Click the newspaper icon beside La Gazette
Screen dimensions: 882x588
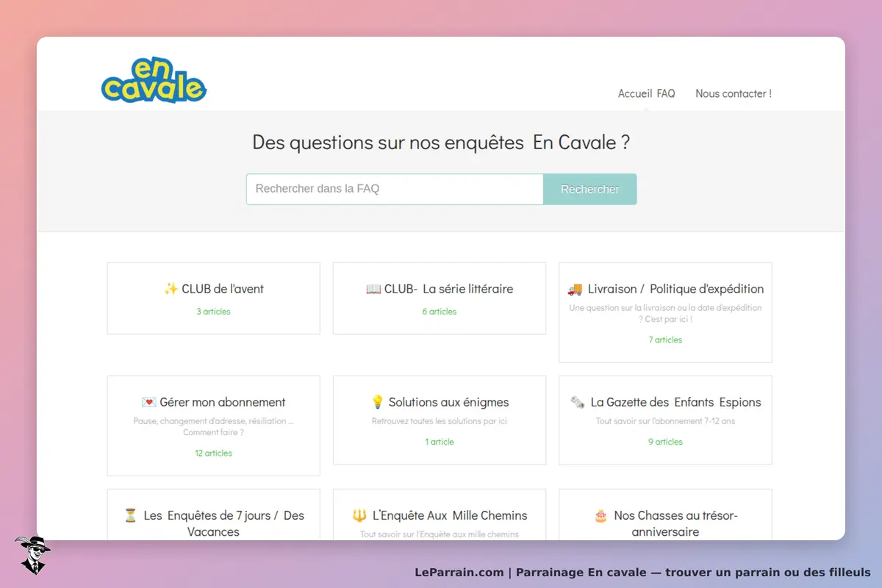pyautogui.click(x=578, y=402)
